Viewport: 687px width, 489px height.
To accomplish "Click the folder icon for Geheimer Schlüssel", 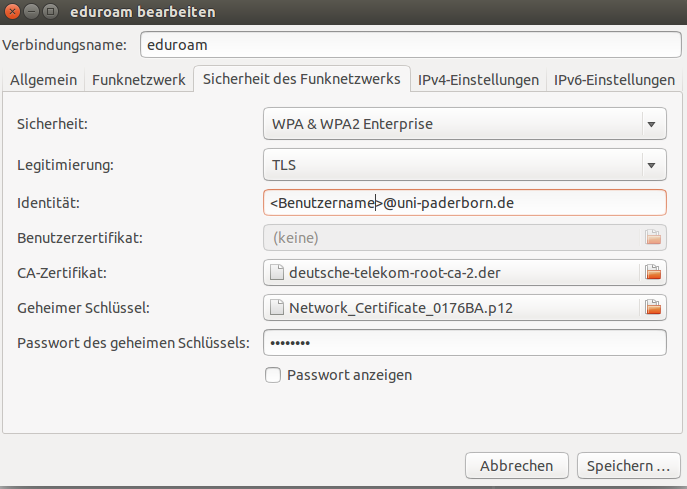I will click(x=653, y=308).
